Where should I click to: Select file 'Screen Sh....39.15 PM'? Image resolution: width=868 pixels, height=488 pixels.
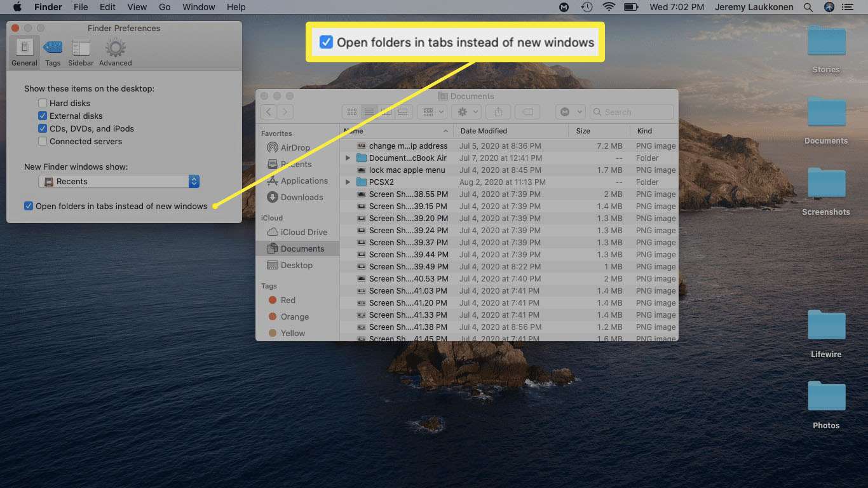pyautogui.click(x=408, y=206)
